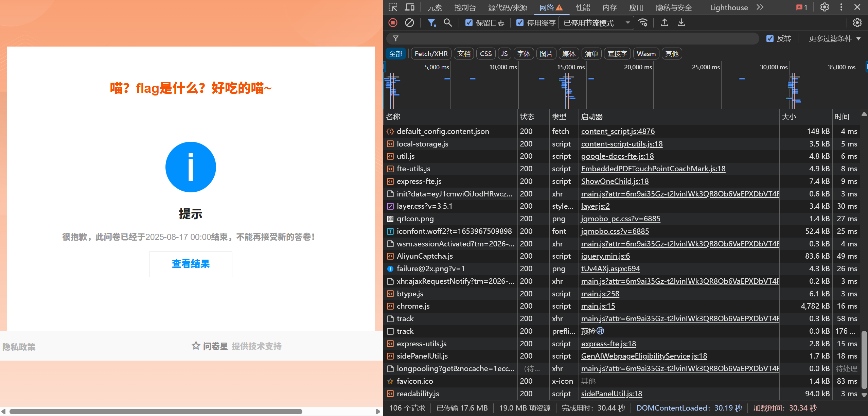Uncheck the 保留日志 checkbox

click(x=469, y=23)
